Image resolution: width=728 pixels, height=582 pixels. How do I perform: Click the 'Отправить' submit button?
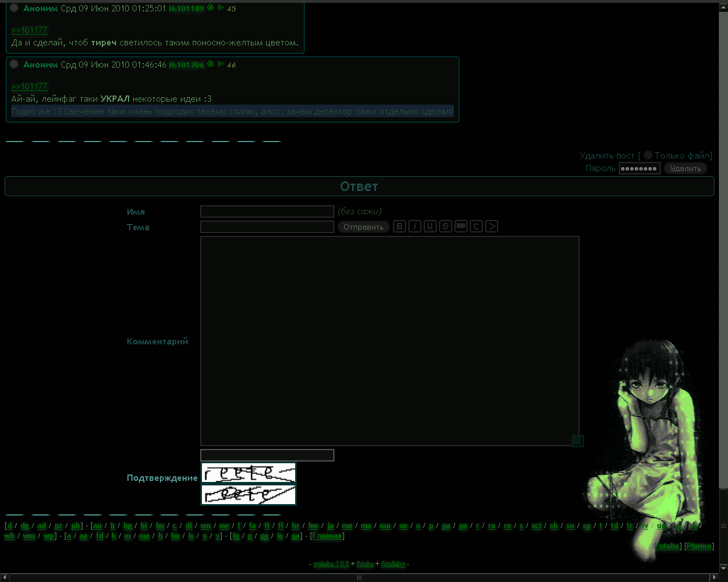363,227
